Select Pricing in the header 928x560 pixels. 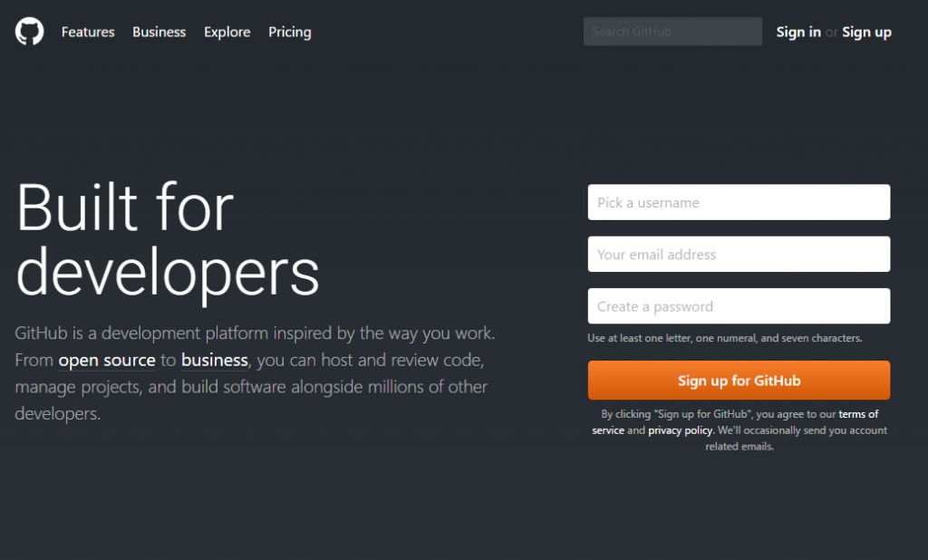[289, 32]
